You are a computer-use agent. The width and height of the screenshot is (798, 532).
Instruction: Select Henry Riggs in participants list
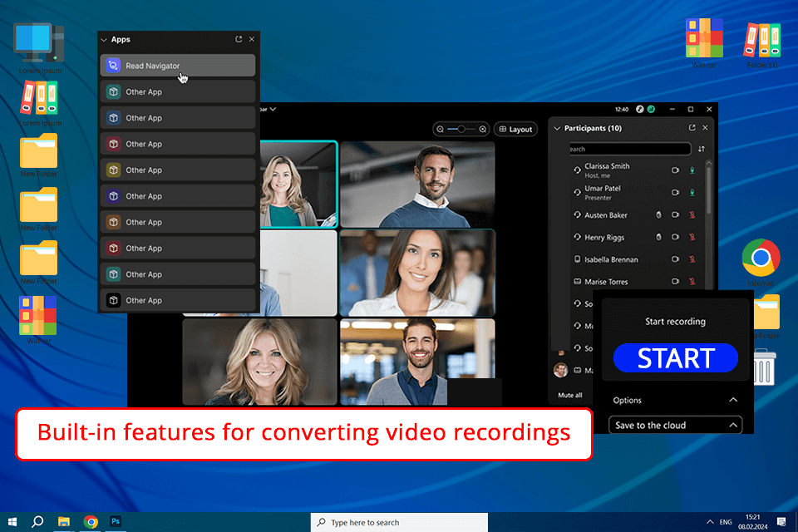pos(604,237)
